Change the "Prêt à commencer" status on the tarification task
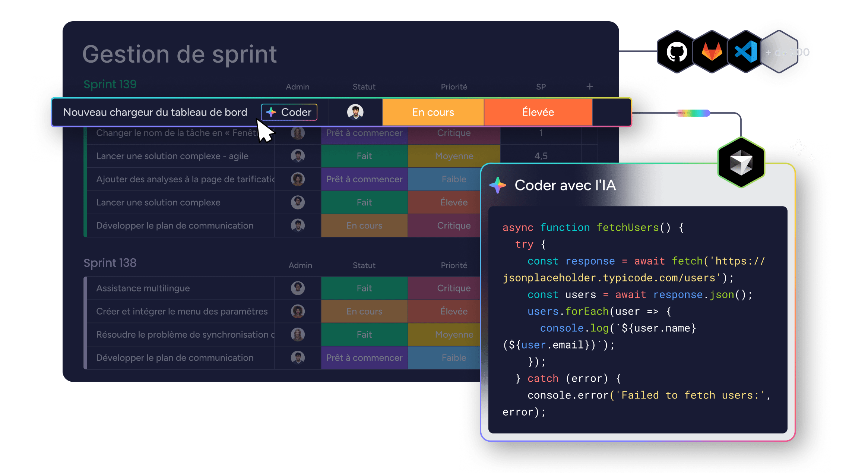Viewport: 868px width, 473px height. click(364, 179)
